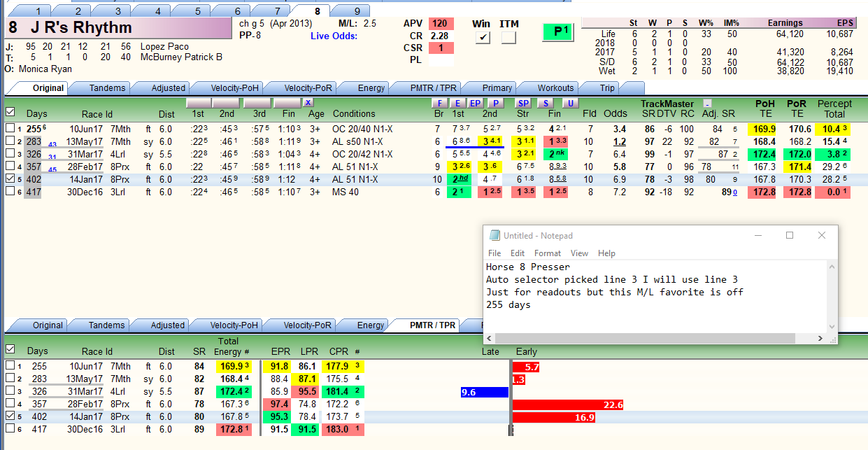Screen dimensions: 868x450
Task: Open Notepad File menu
Action: pyautogui.click(x=495, y=253)
